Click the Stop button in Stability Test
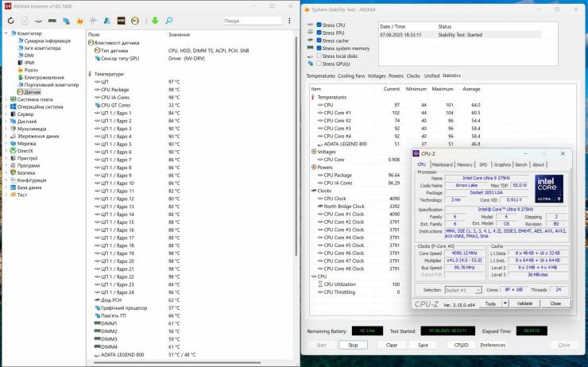Viewport: 588px width, 367px height. click(353, 345)
